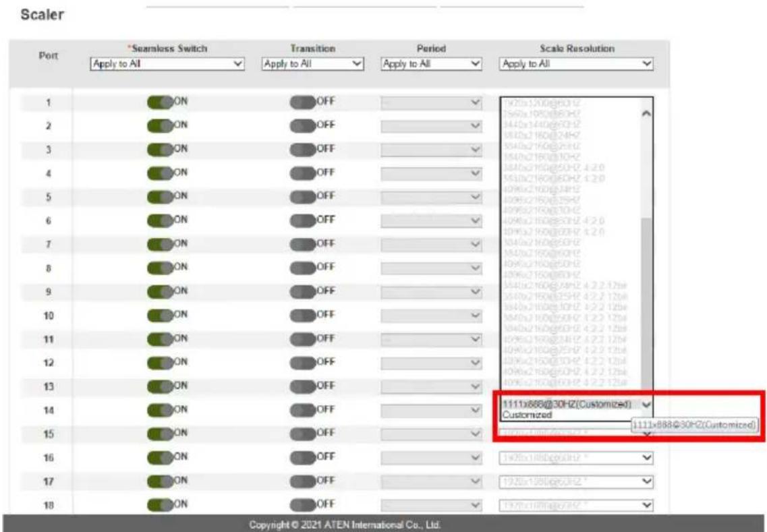Select the Customized option in resolution list
This screenshot has width=767, height=532.
pos(527,415)
